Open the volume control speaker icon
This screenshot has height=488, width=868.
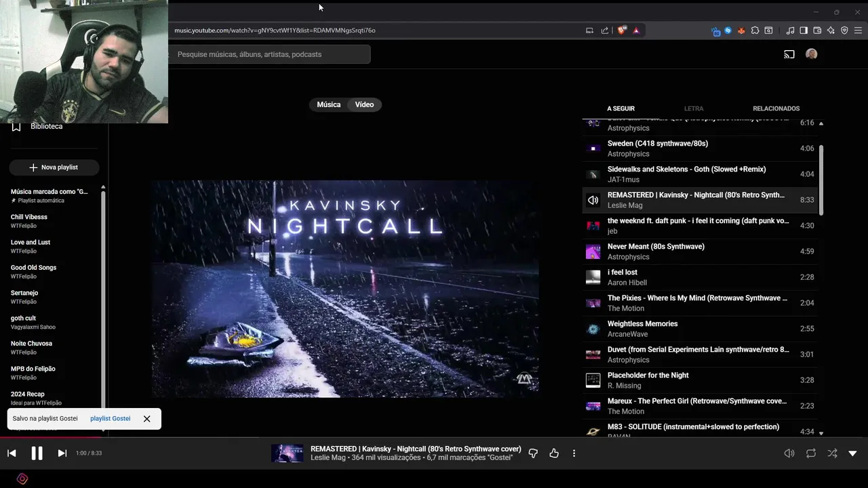789,453
